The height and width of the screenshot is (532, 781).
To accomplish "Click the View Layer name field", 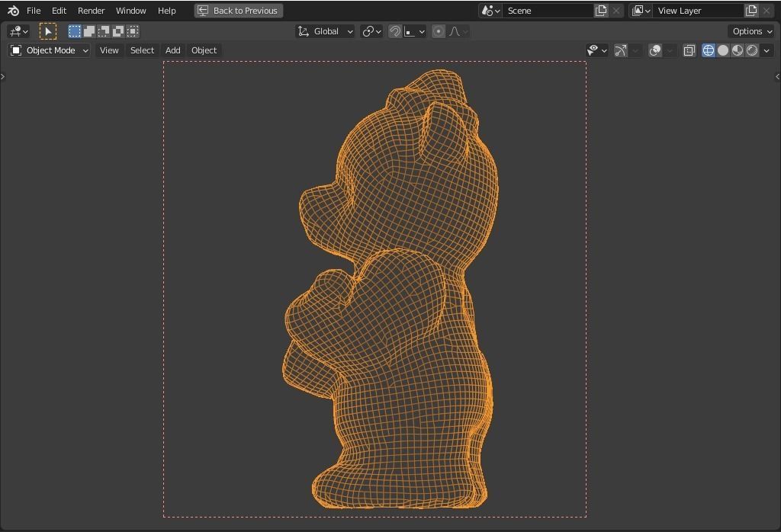I will tap(699, 11).
